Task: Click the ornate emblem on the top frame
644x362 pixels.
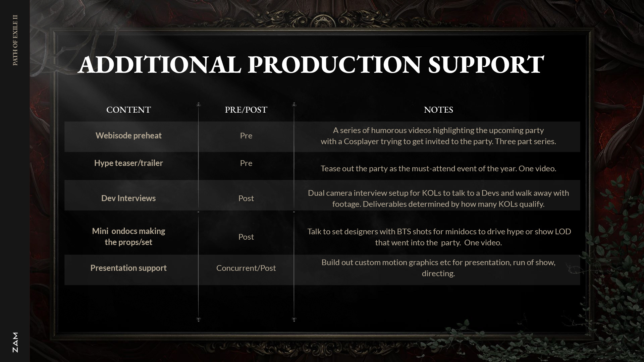Action: (x=322, y=21)
